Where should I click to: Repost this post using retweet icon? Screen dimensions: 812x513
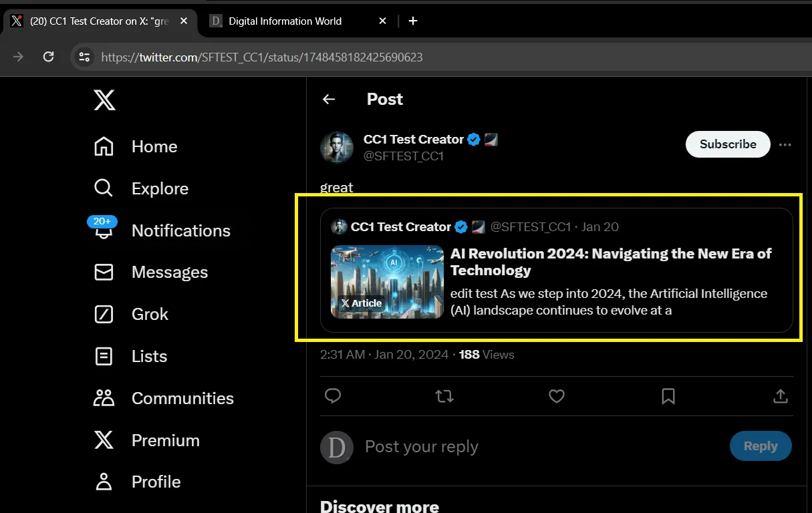[x=444, y=396]
